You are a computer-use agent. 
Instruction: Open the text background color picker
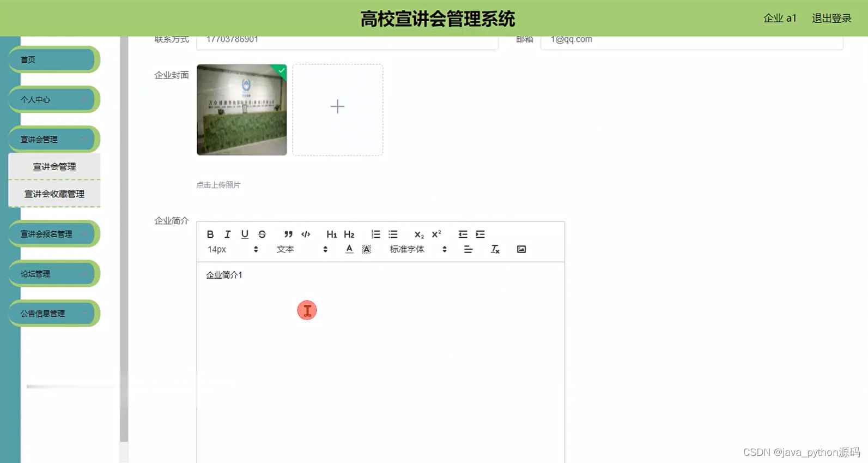tap(367, 249)
